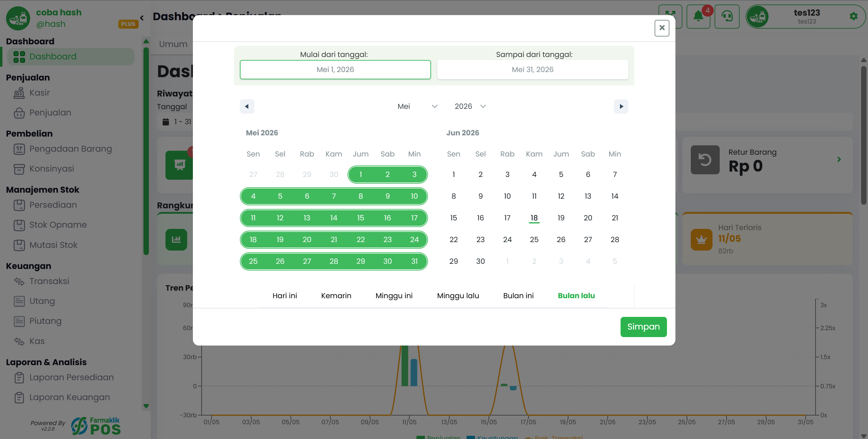Image resolution: width=868 pixels, height=439 pixels.
Task: Select the Bulan ini preset
Action: pyautogui.click(x=518, y=296)
